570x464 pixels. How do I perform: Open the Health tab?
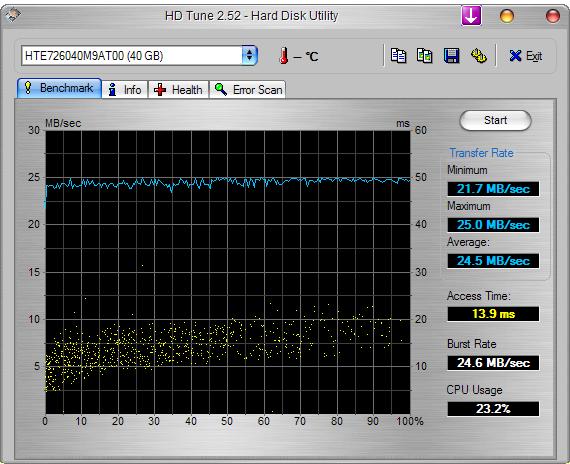(178, 89)
